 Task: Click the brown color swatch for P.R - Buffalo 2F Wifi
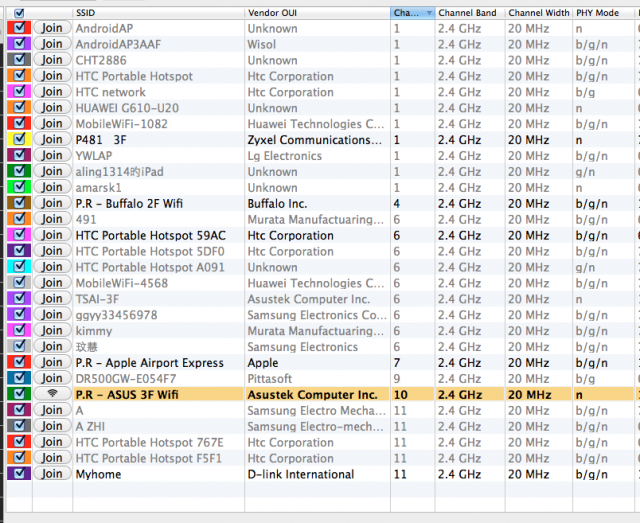(x=19, y=203)
